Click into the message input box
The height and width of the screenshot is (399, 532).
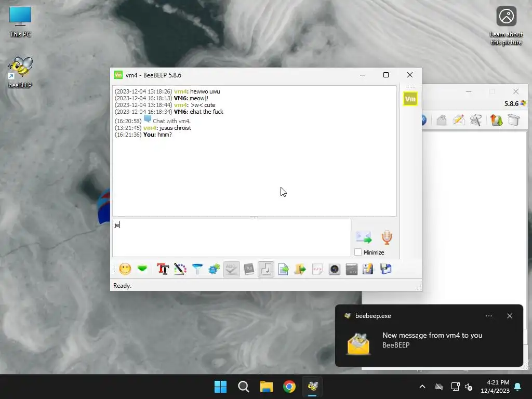pos(232,238)
